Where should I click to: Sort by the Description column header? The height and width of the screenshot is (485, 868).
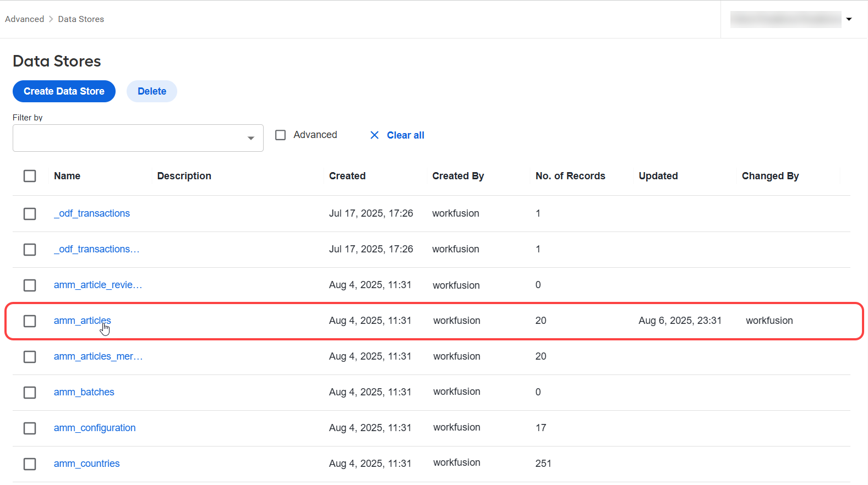click(x=184, y=176)
